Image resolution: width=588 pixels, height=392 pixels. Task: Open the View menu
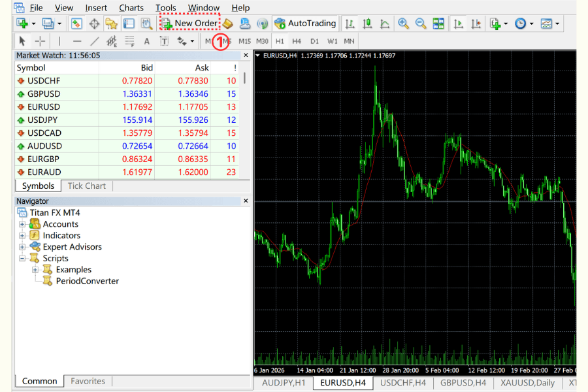pos(64,8)
